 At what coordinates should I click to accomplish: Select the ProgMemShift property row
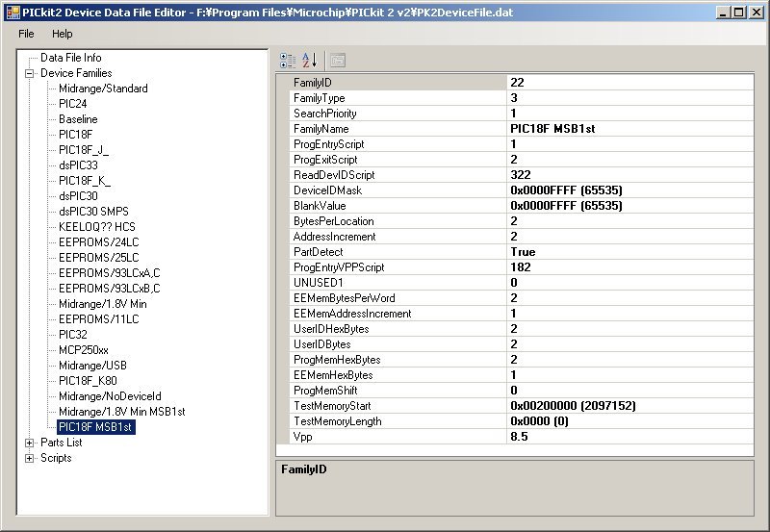(522, 391)
